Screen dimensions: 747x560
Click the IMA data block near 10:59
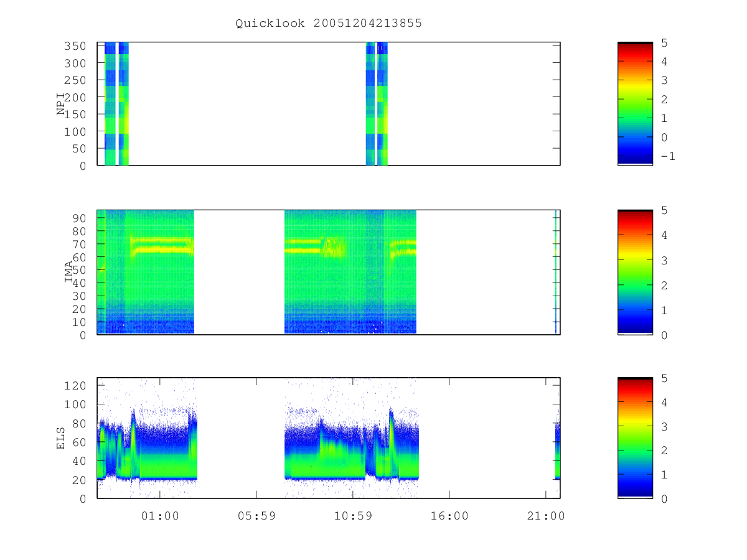(350, 272)
